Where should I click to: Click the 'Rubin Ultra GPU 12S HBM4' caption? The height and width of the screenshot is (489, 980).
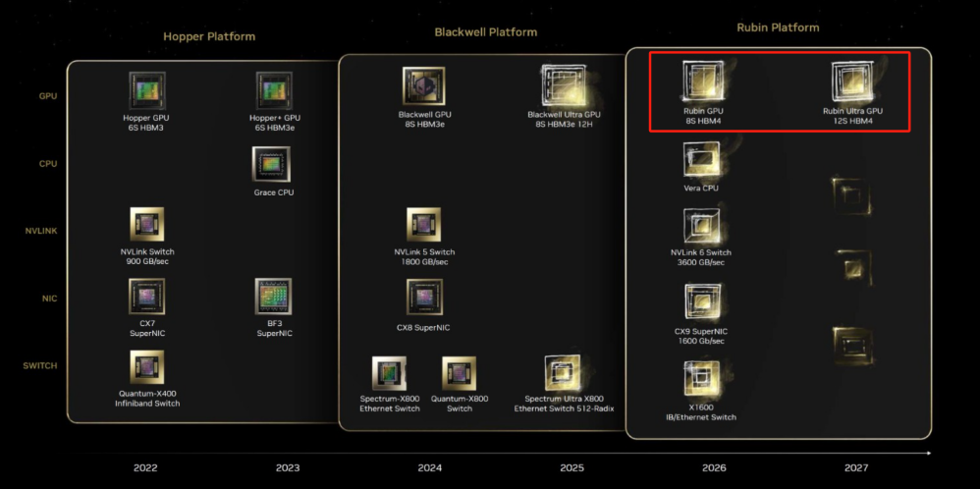[x=852, y=116]
